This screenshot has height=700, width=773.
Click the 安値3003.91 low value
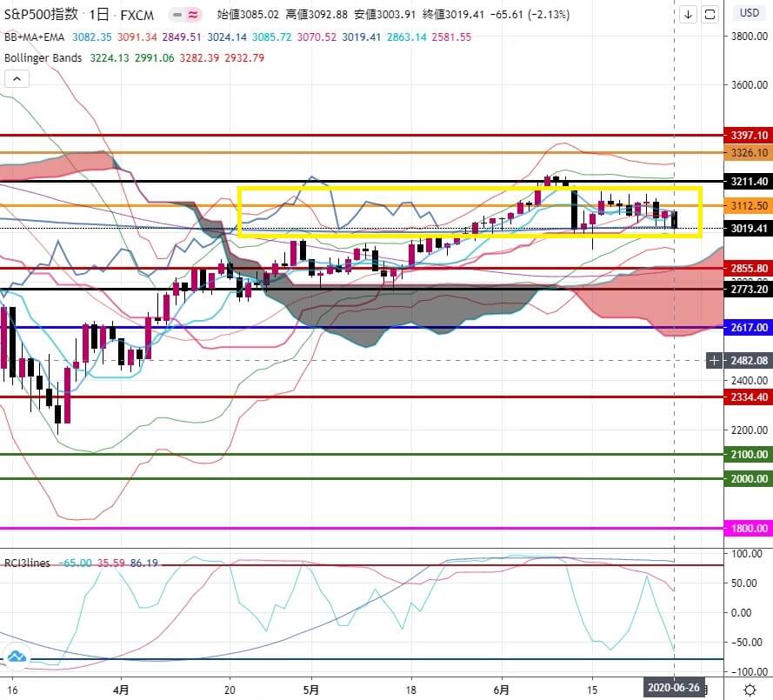click(385, 15)
